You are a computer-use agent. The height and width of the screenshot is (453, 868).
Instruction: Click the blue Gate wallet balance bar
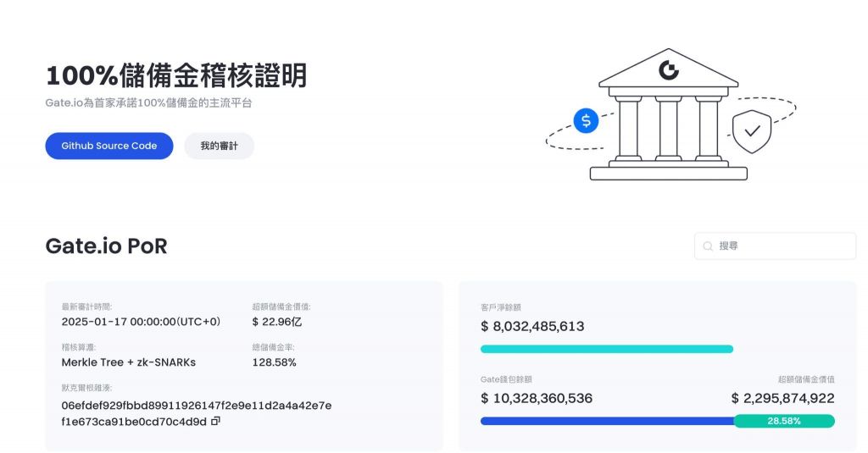tap(606, 421)
